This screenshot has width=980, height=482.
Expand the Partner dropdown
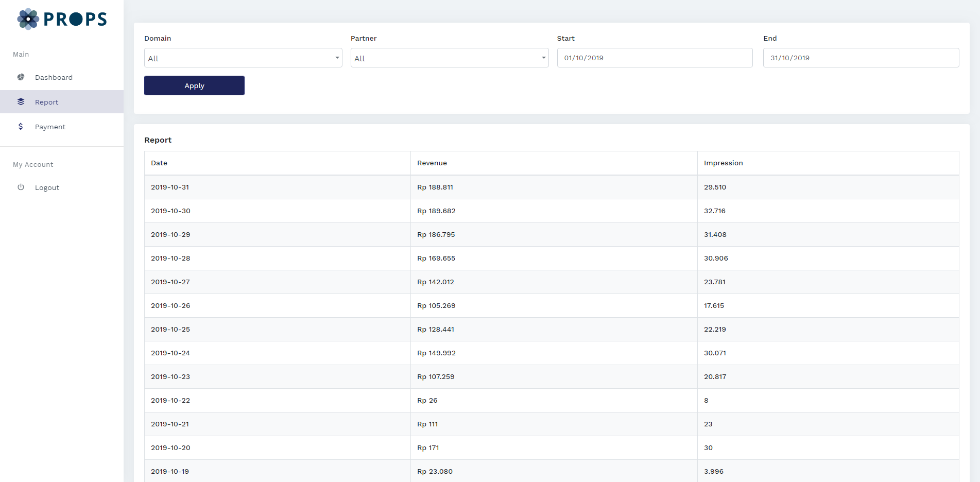pos(450,58)
